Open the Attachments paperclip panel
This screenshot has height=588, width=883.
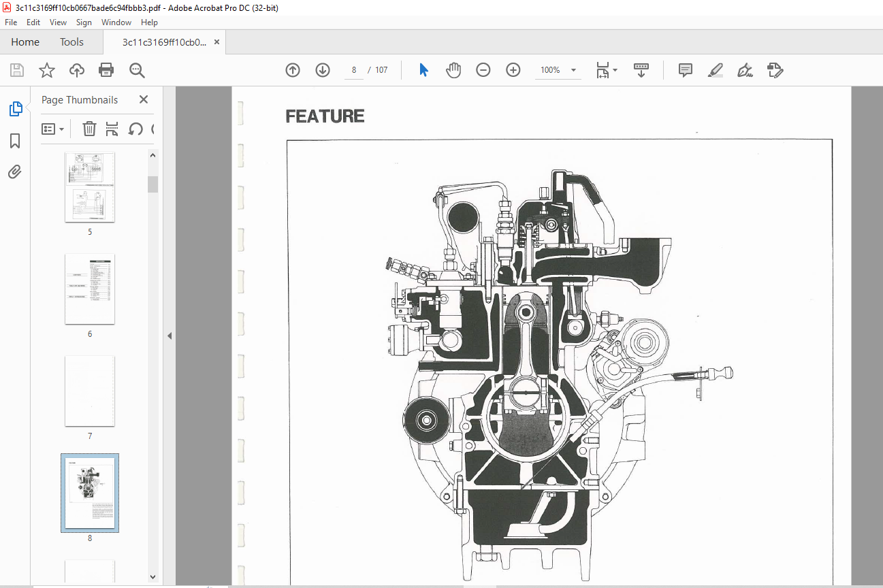[x=15, y=171]
